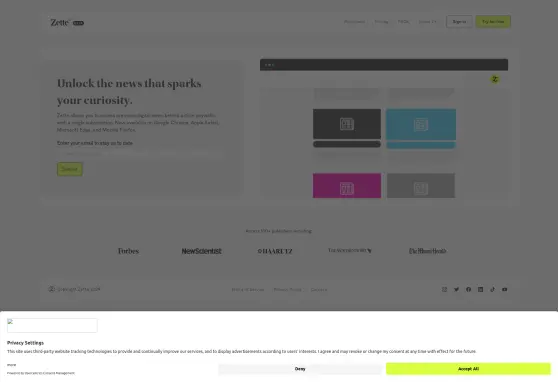Accept all cookies in Privacy Settings
Screen dimensions: 558x382
[x=468, y=368]
